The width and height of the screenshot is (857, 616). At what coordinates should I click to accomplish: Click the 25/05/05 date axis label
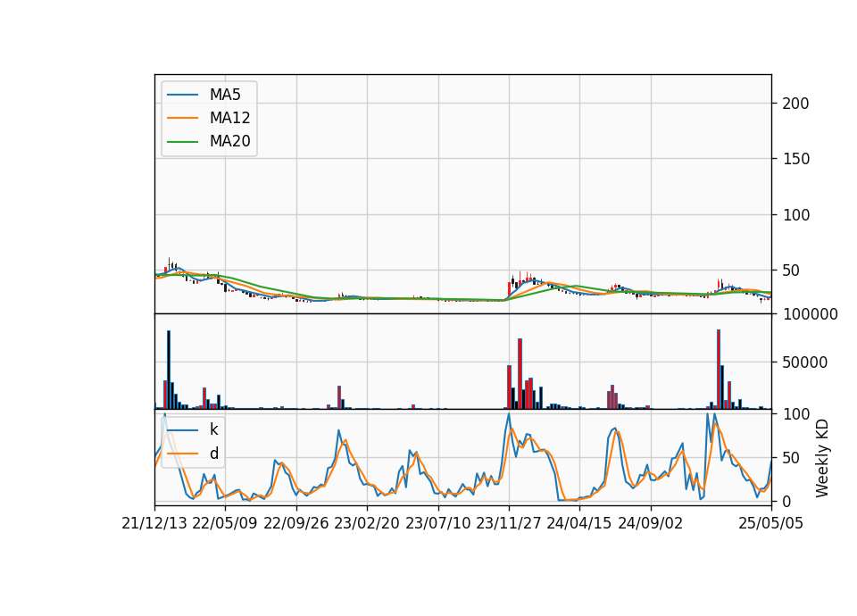(771, 524)
